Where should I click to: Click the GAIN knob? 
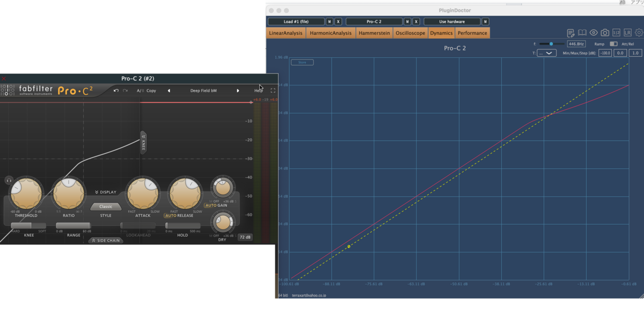point(222,187)
